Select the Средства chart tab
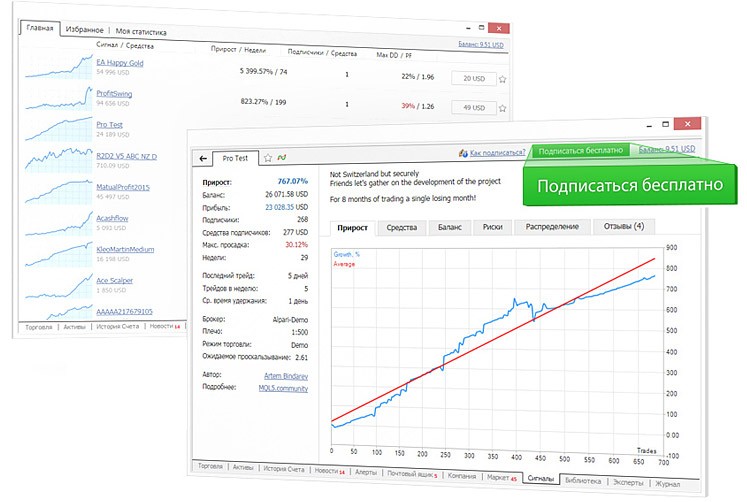This screenshot has width=747, height=502. pos(402,228)
